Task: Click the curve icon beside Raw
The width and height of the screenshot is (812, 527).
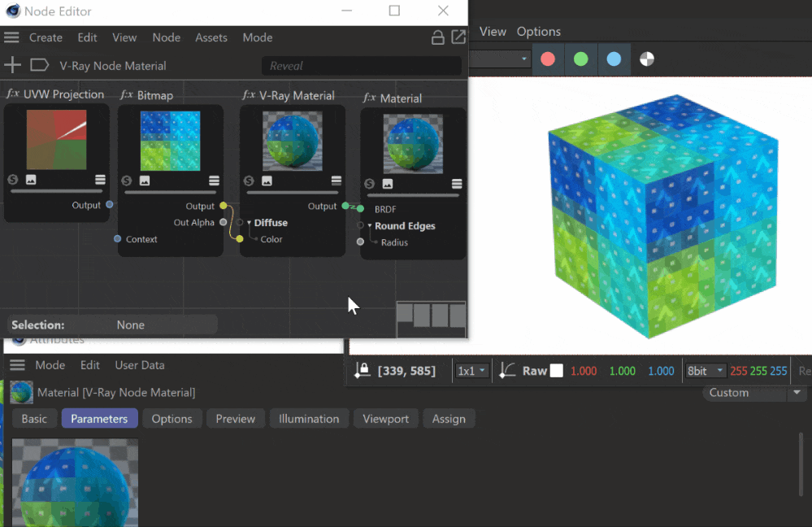Action: coord(507,371)
